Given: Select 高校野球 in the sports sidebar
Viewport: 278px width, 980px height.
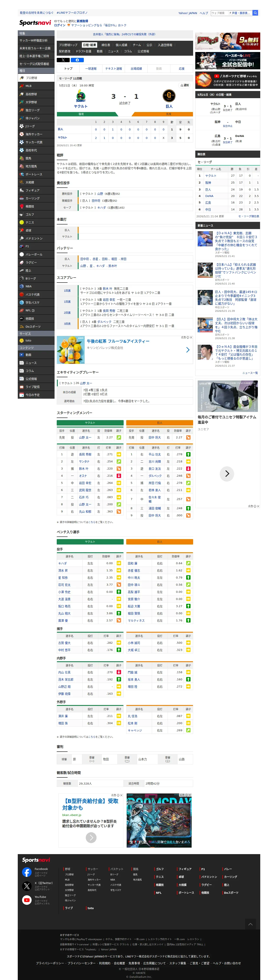Looking at the screenshot, I should pyautogui.click(x=36, y=94).
